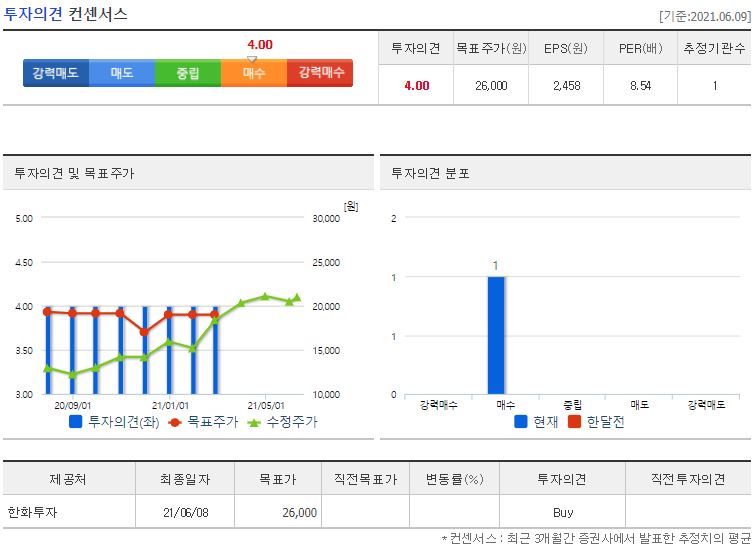Click the red 4.00 score above the scale
This screenshot has height=551, width=756.
click(x=260, y=45)
